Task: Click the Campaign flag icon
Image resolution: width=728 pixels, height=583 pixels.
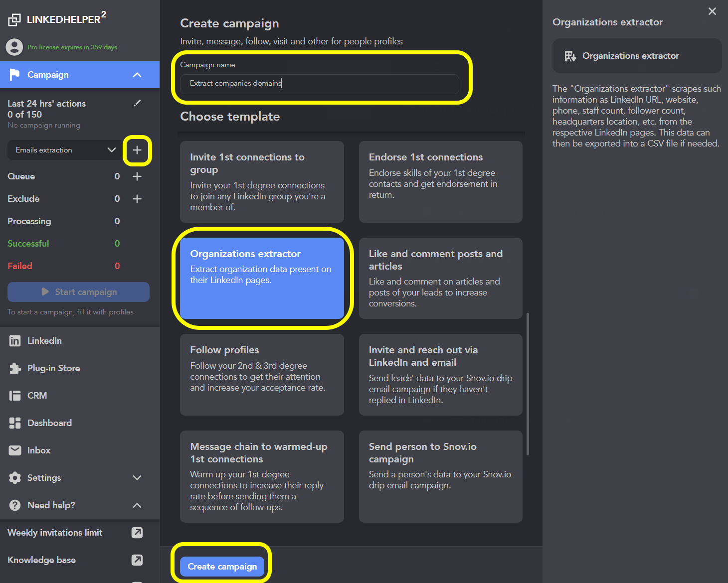Action: coord(15,75)
